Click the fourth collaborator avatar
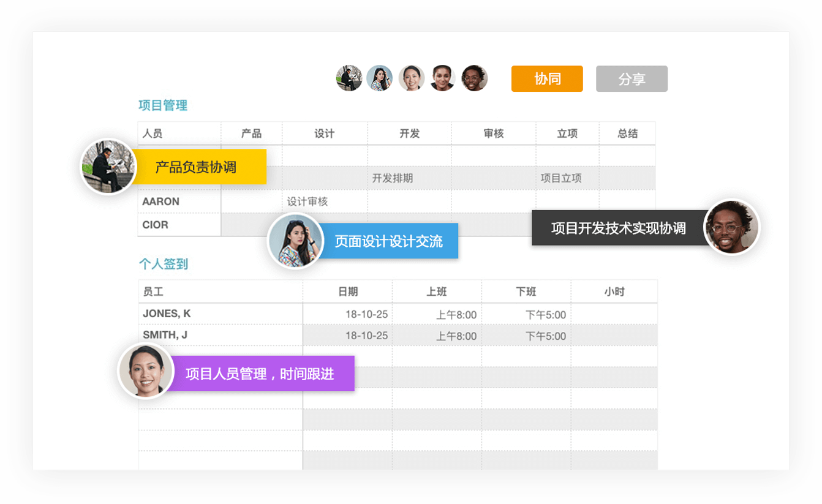The height and width of the screenshot is (504, 822). 443,78
